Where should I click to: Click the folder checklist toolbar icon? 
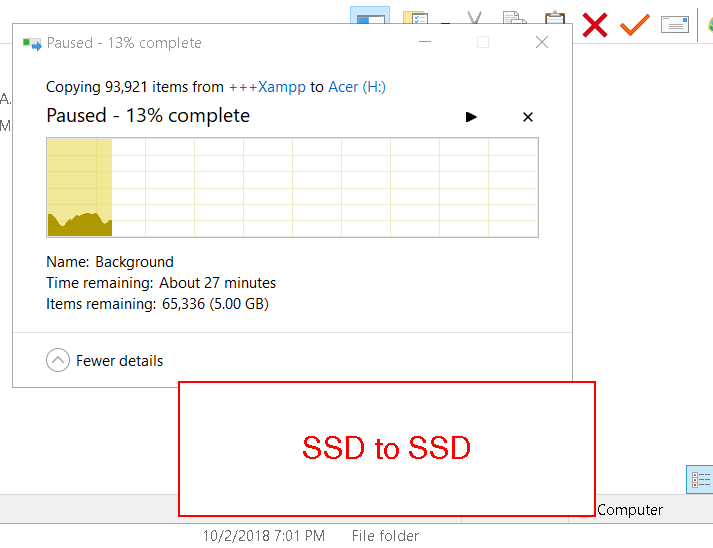point(415,17)
